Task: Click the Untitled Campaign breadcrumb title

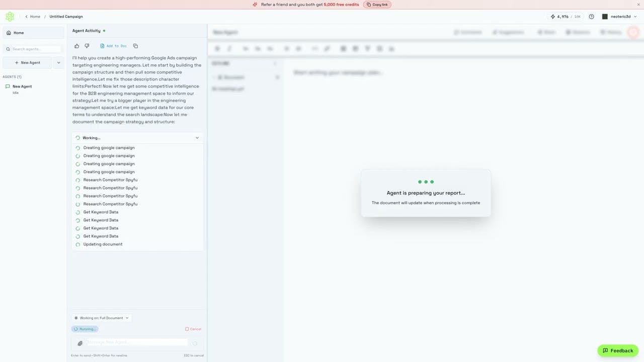Action: [x=66, y=17]
